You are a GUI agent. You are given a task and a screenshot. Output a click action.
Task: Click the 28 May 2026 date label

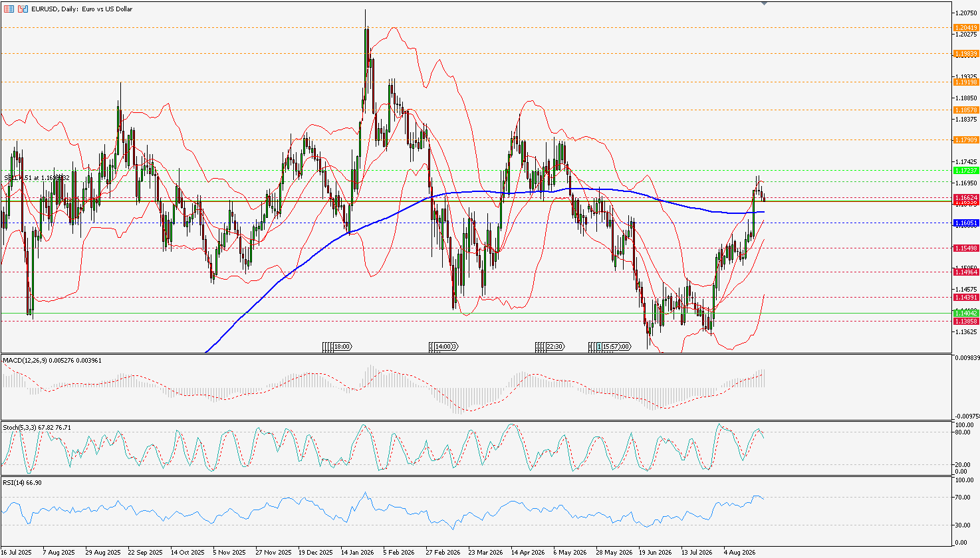click(613, 552)
